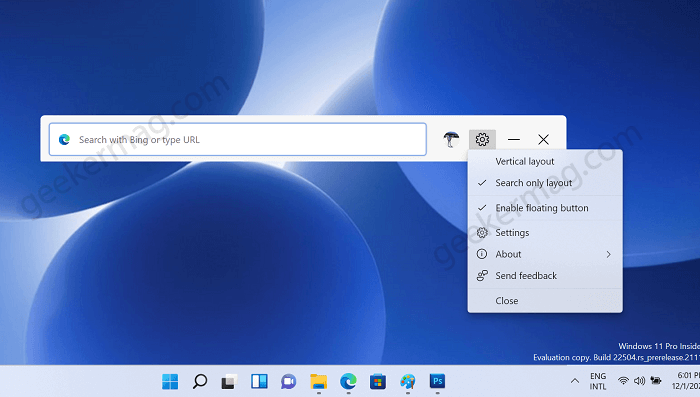The width and height of the screenshot is (700, 397).
Task: Toggle the Search only layout option
Action: 545,183
